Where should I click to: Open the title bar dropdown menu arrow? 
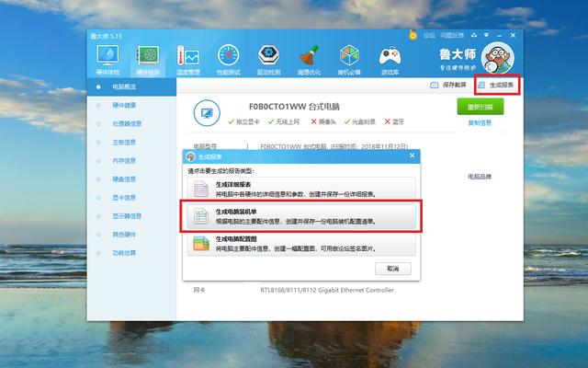tap(486, 35)
